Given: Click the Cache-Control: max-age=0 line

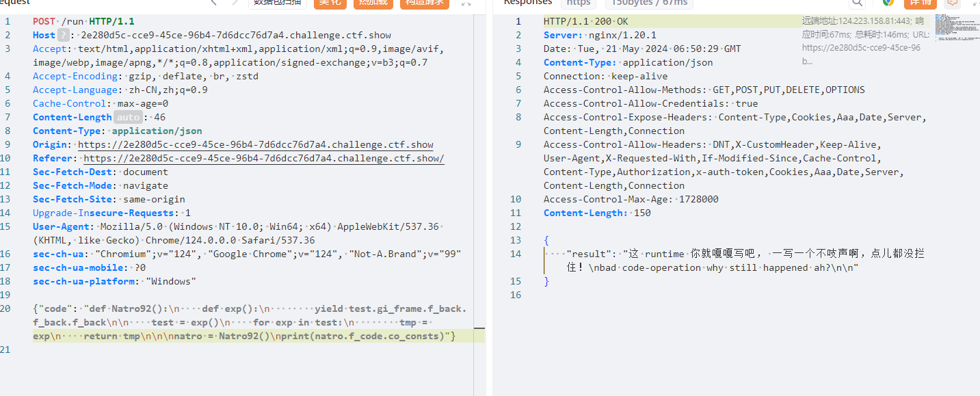Looking at the screenshot, I should [x=101, y=103].
